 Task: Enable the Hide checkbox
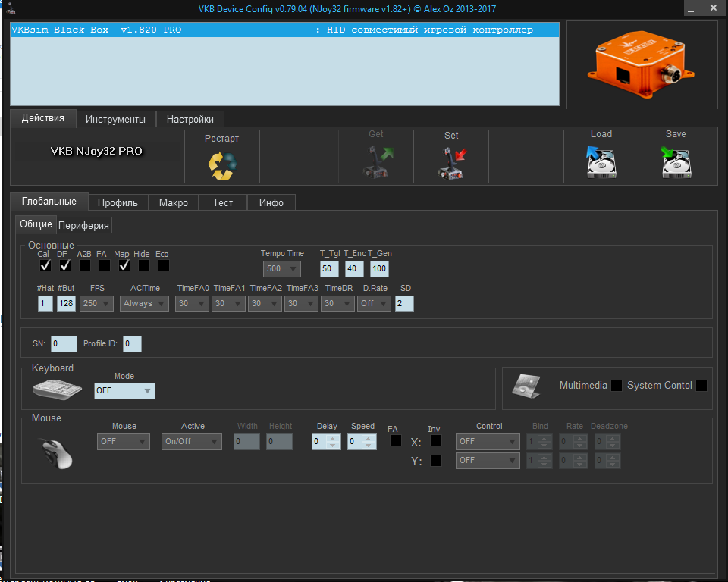144,265
